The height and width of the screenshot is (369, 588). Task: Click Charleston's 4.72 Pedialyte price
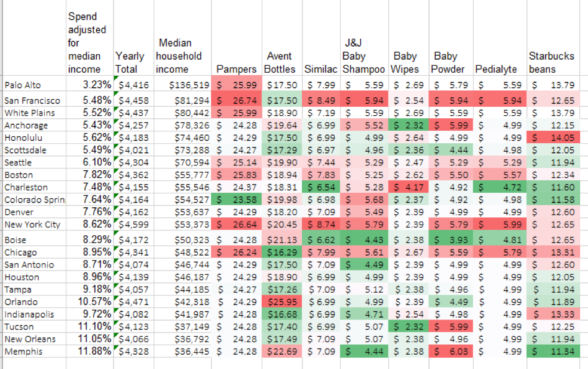[500, 187]
